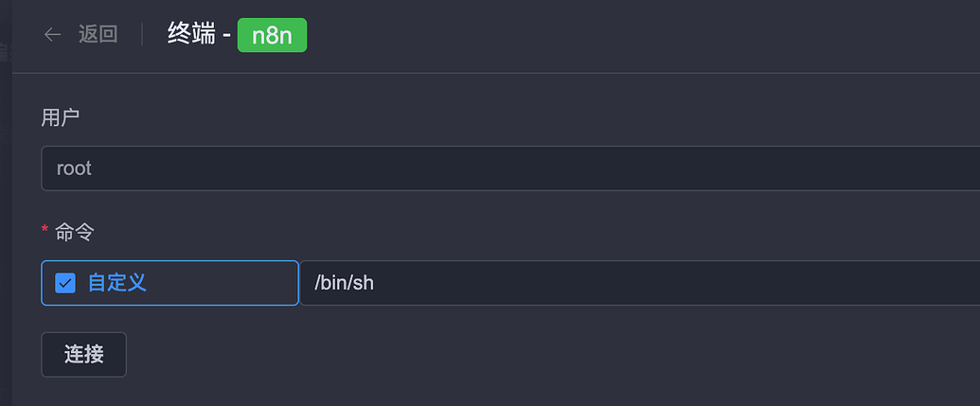Click the green n8n container tag
The image size is (980, 406).
click(272, 35)
